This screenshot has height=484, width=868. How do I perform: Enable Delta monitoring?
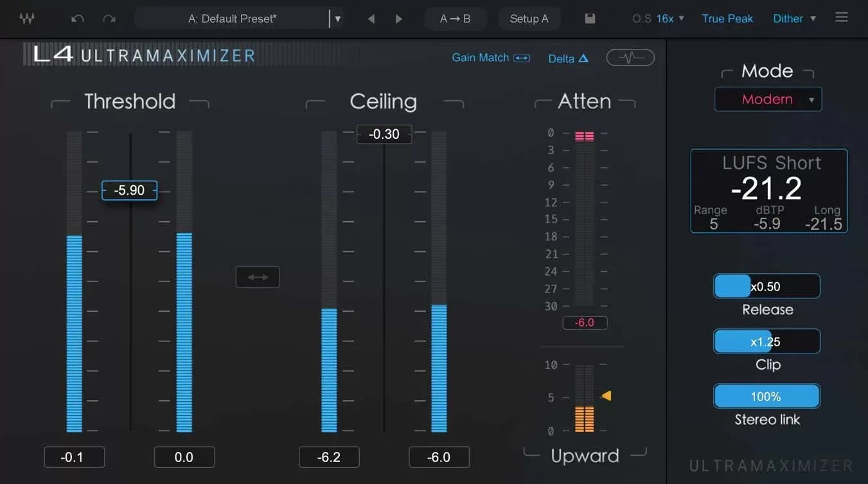pyautogui.click(x=568, y=58)
